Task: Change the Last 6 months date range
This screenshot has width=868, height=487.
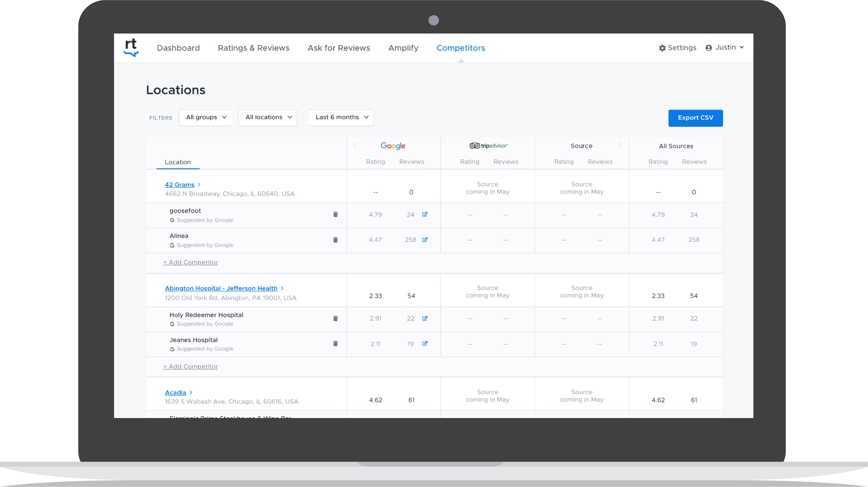Action: coord(341,117)
